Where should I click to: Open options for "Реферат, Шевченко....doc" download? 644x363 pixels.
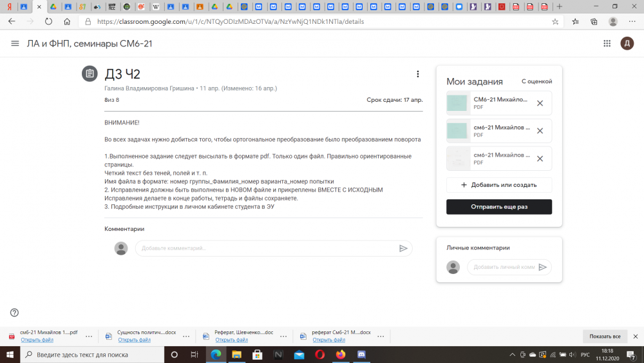[x=283, y=337]
